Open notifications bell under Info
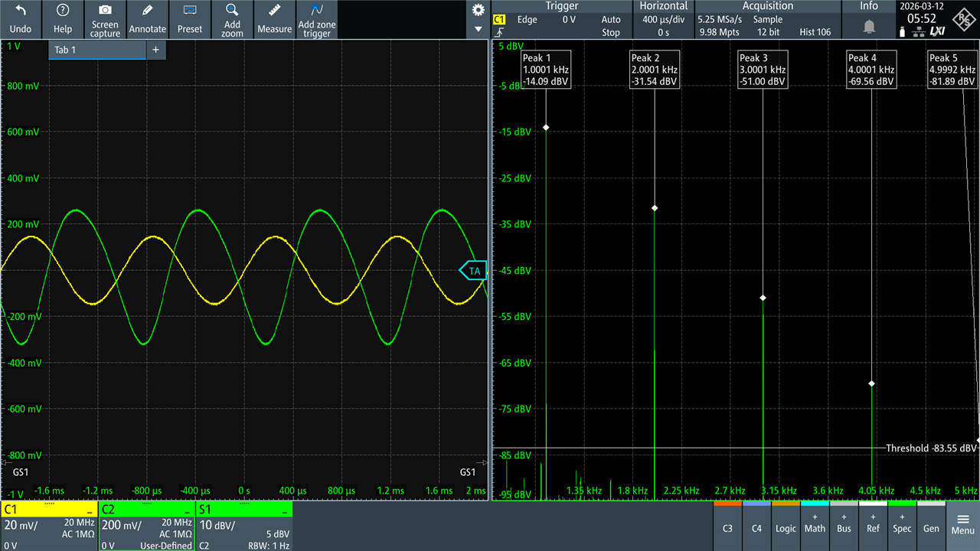980x551 pixels. click(869, 27)
